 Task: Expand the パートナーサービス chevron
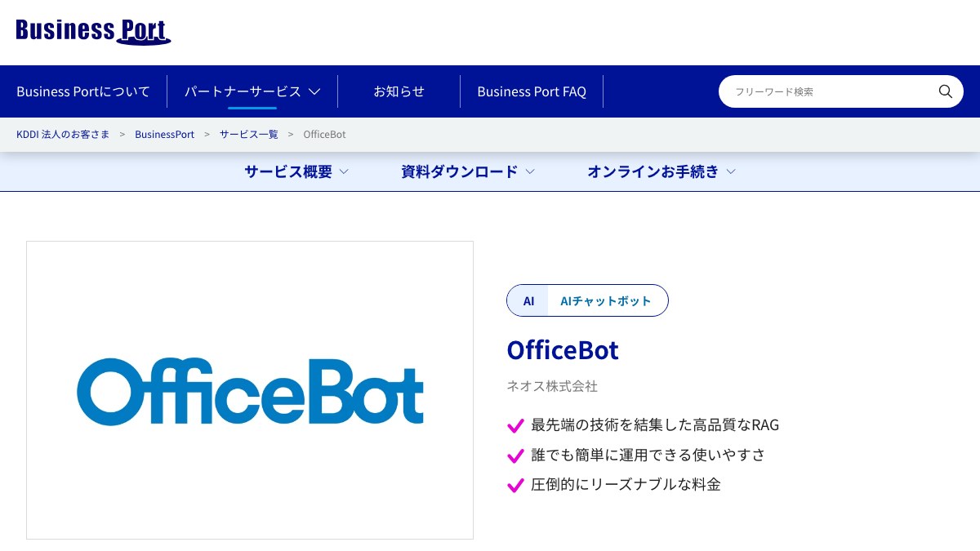314,91
